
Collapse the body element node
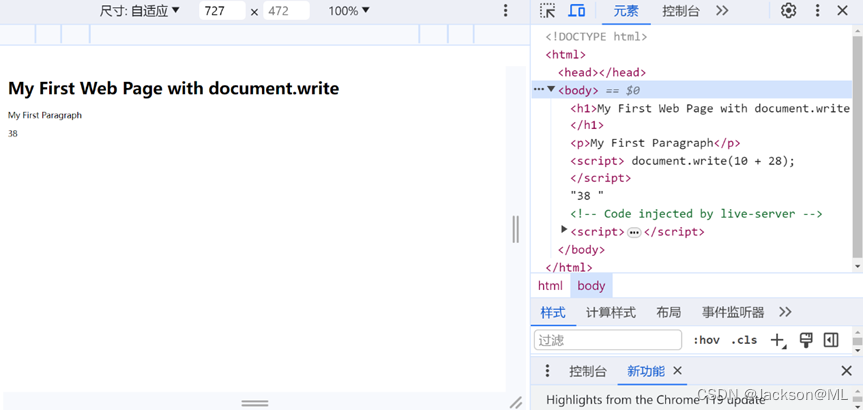pos(551,90)
